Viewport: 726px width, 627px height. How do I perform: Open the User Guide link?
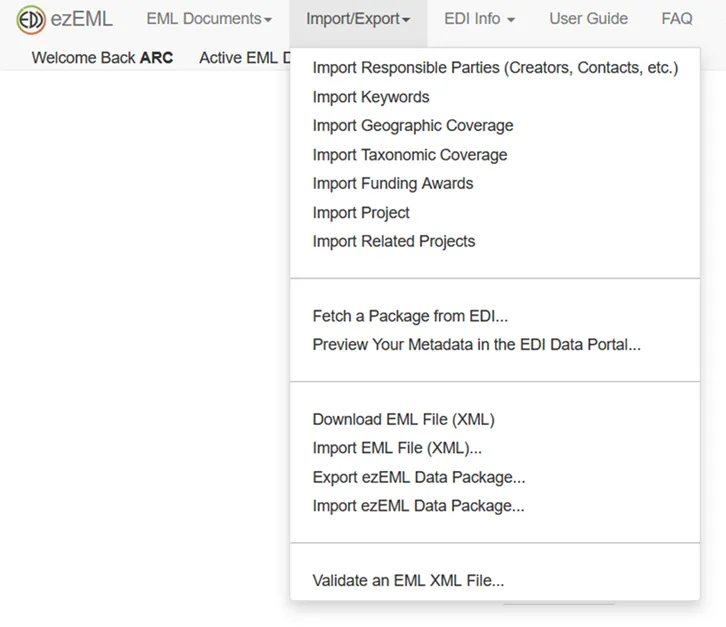coord(588,19)
